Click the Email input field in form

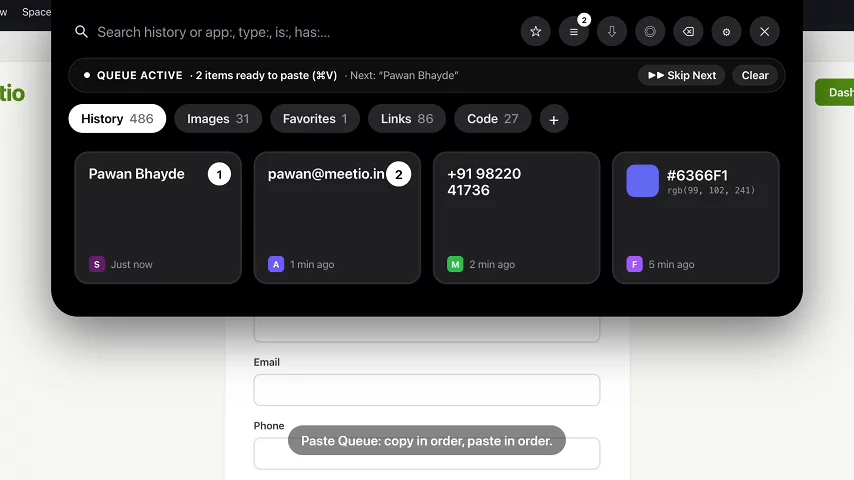(427, 390)
